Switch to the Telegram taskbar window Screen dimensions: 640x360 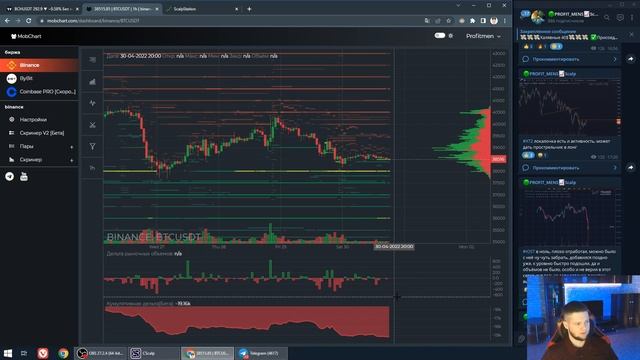(261, 353)
